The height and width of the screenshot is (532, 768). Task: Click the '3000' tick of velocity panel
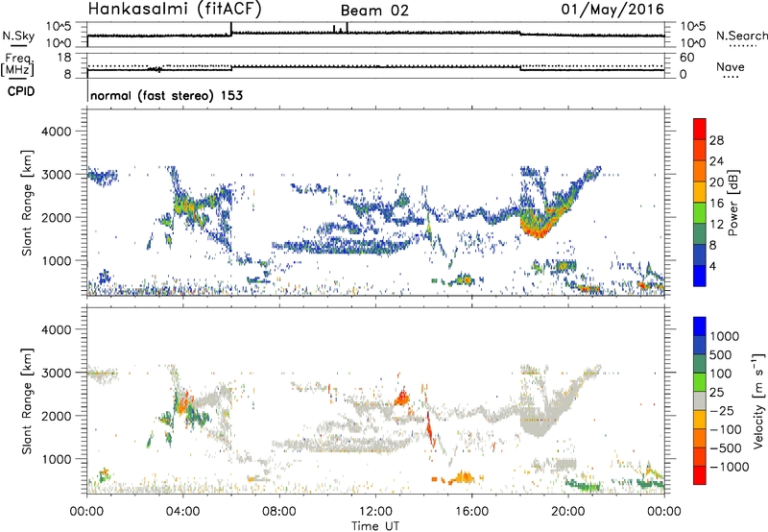coord(57,373)
